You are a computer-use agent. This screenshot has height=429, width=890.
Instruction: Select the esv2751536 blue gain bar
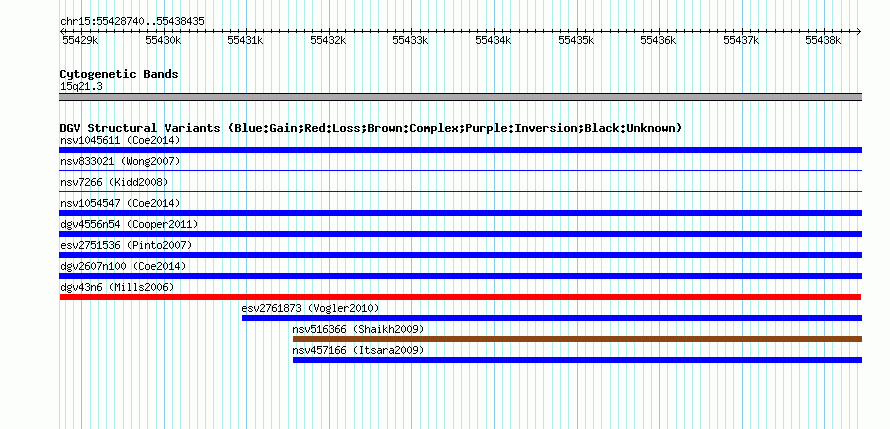point(460,255)
